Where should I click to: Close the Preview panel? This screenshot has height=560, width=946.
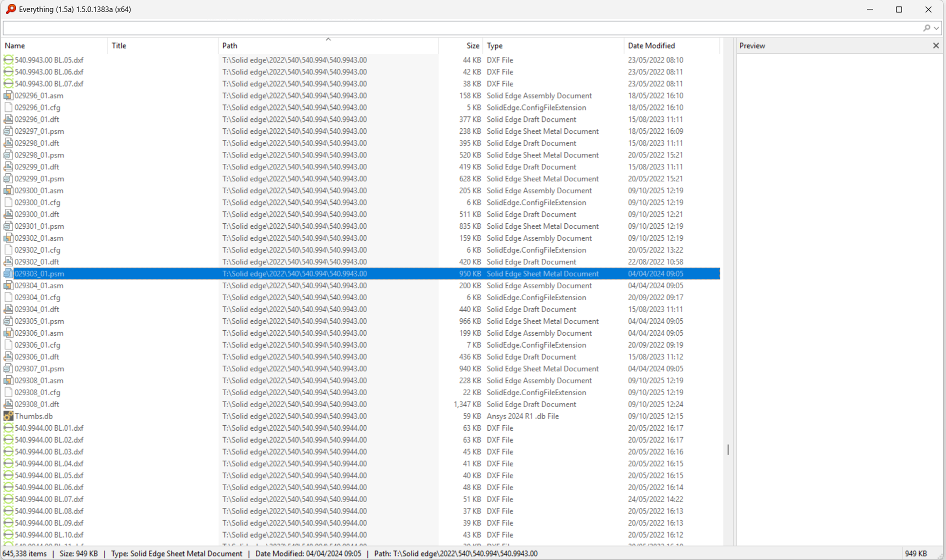point(935,45)
